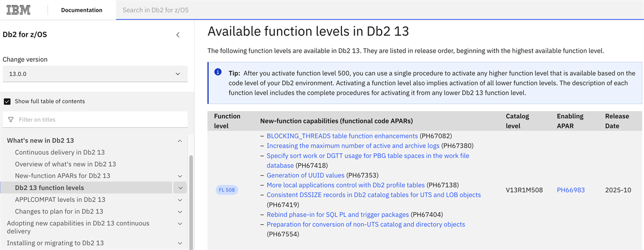The image size is (644, 250).
Task: Click the sidebar vertical scrollbar
Action: pyautogui.click(x=191, y=202)
